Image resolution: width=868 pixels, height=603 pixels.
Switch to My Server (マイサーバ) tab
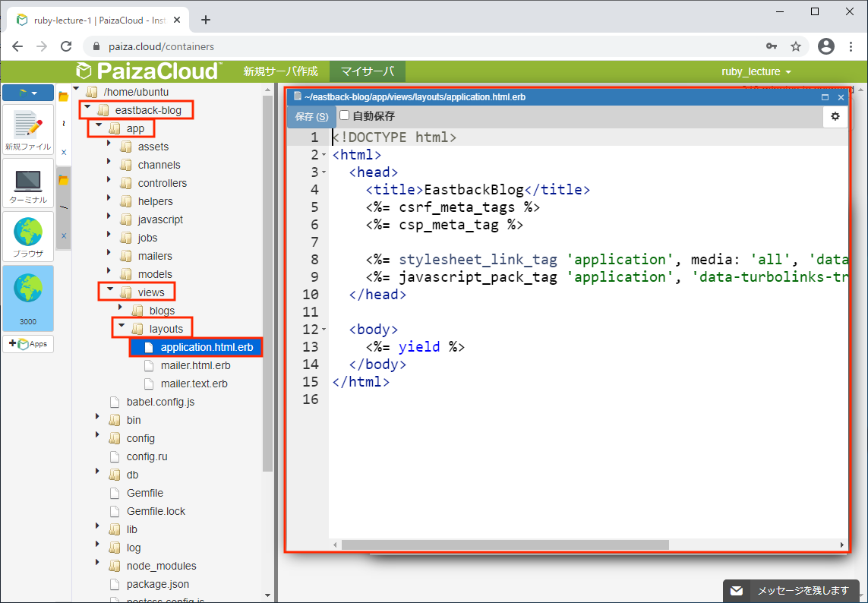coord(367,71)
